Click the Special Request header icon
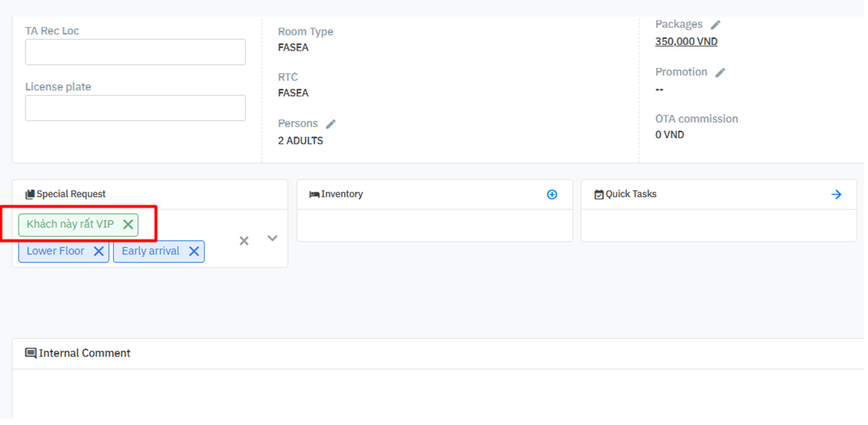This screenshot has height=425, width=868. pyautogui.click(x=30, y=194)
